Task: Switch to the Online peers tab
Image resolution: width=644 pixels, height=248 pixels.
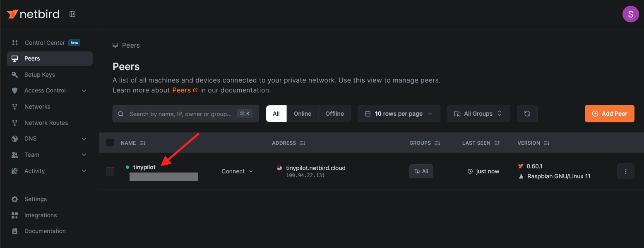Action: 303,113
